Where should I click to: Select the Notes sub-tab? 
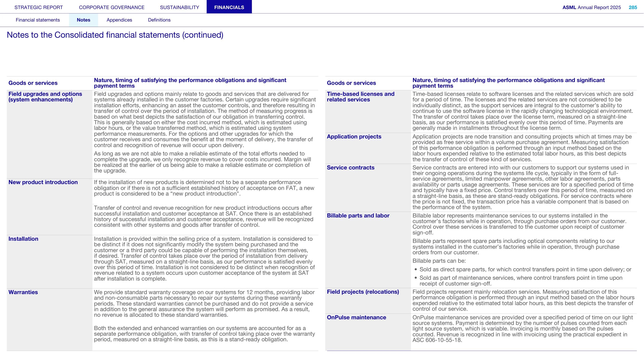(83, 20)
